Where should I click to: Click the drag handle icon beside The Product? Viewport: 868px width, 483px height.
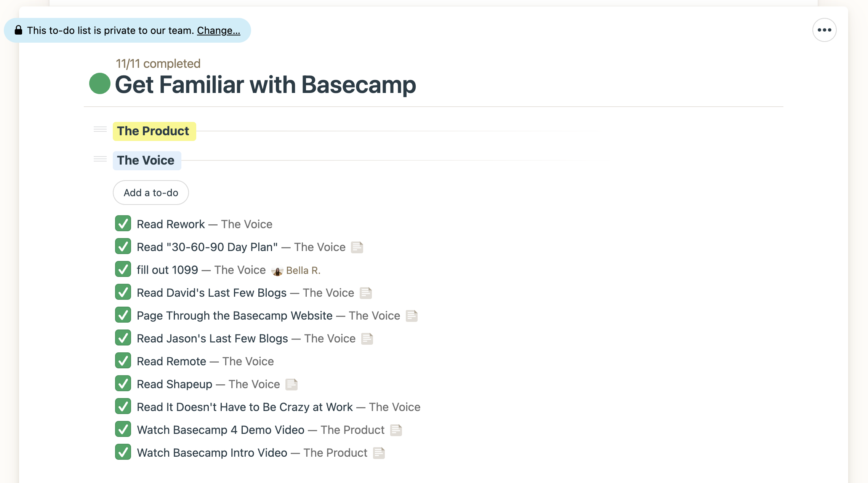point(99,130)
